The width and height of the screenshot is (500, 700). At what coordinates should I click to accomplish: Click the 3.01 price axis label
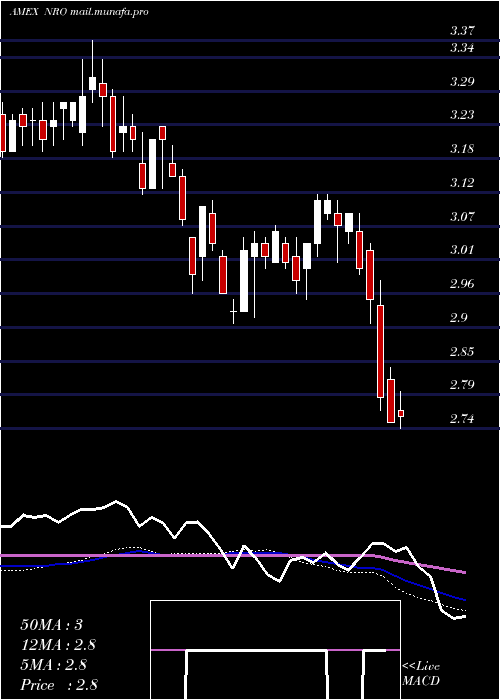click(462, 250)
